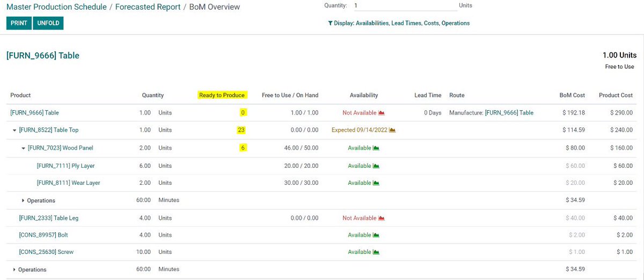
Task: Click the 0 Days lead time value
Action: pyautogui.click(x=433, y=113)
